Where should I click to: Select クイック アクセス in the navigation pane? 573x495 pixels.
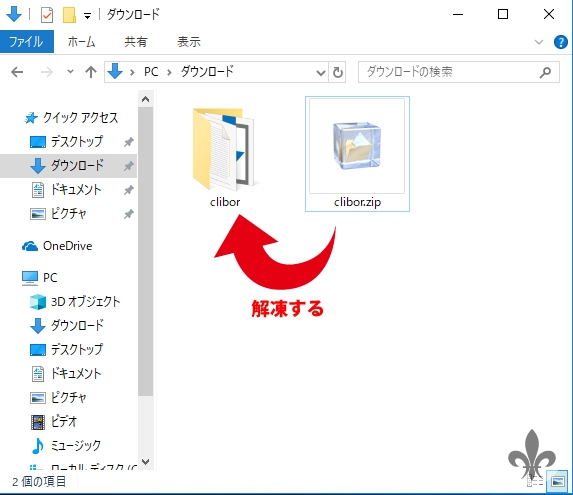[71, 118]
